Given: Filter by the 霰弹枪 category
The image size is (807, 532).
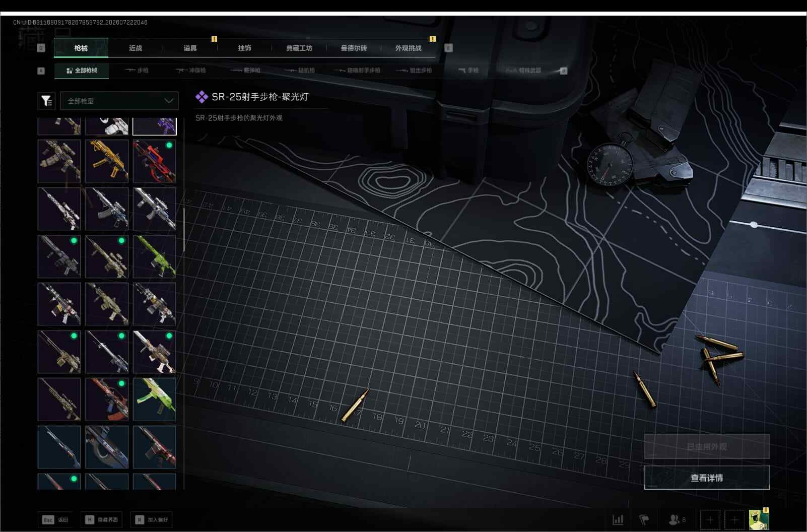Looking at the screenshot, I should [245, 71].
